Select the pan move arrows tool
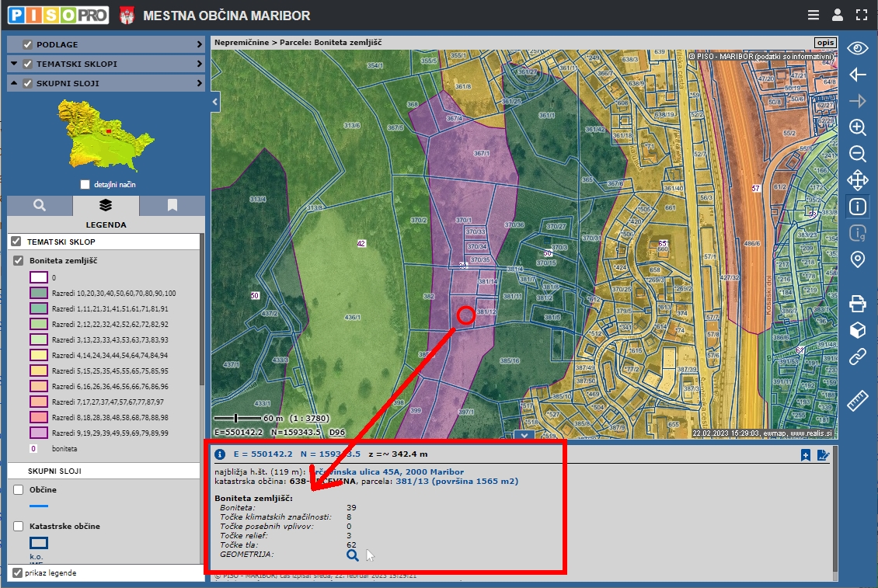The height and width of the screenshot is (588, 878). tap(857, 180)
